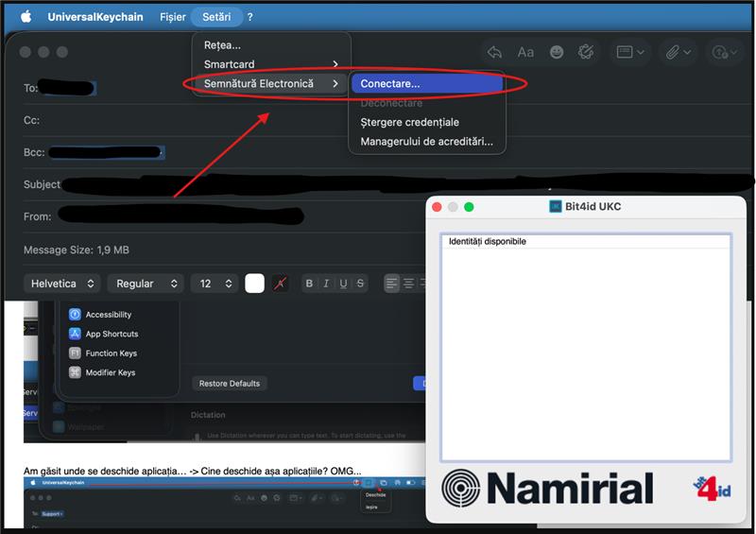Click the Identități disponibile column header
Screen dimensions: 756x534
point(586,241)
